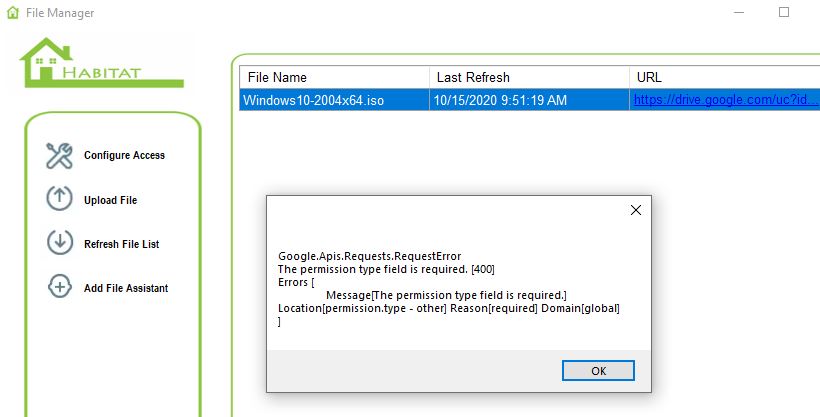Viewport: 820px width, 417px height.
Task: Click the File Manager title bar house icon
Action: (12, 13)
